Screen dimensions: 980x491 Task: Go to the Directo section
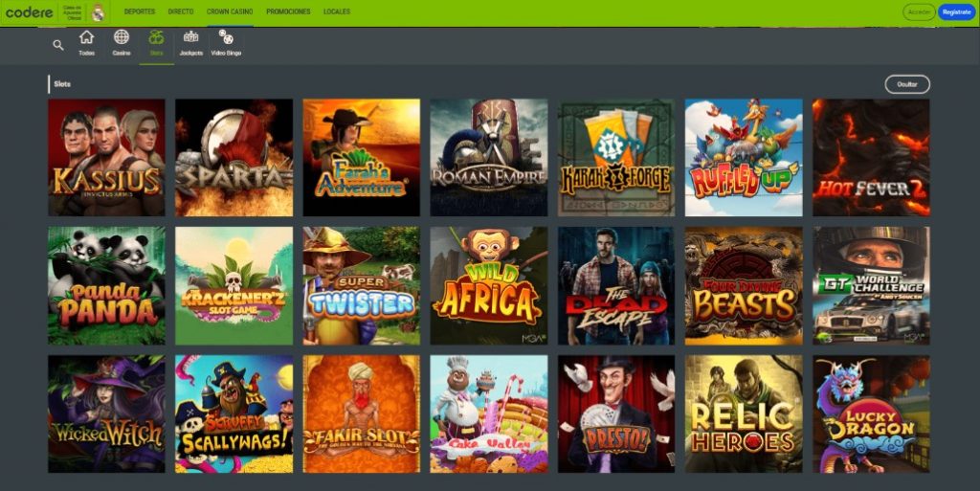pyautogui.click(x=181, y=11)
